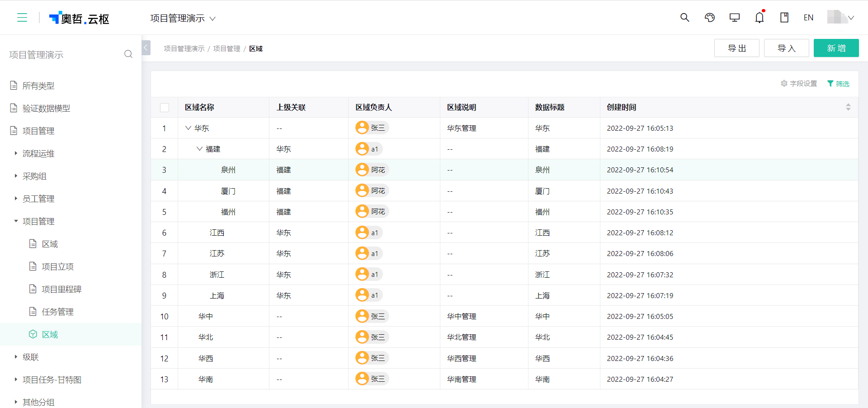The width and height of the screenshot is (868, 408).
Task: Expand the 员工管理 group
Action: [x=38, y=199]
